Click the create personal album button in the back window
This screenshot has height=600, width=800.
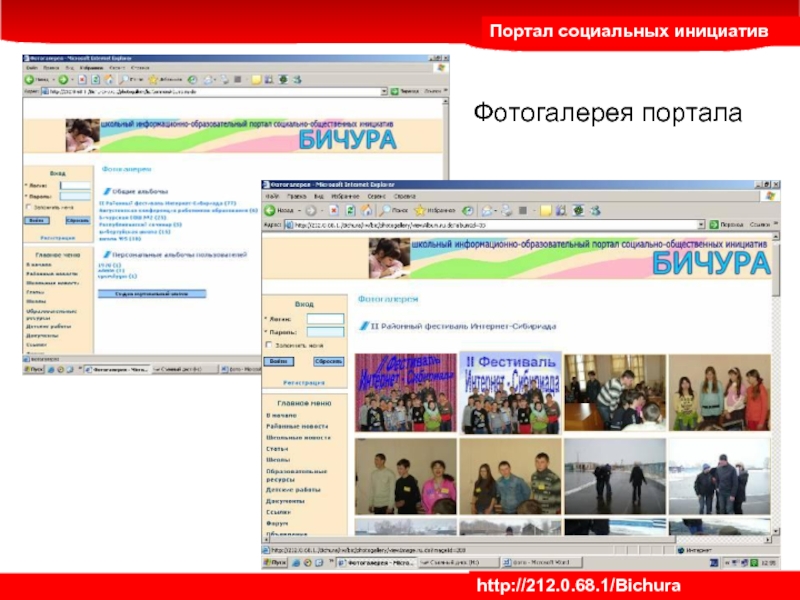[152, 294]
